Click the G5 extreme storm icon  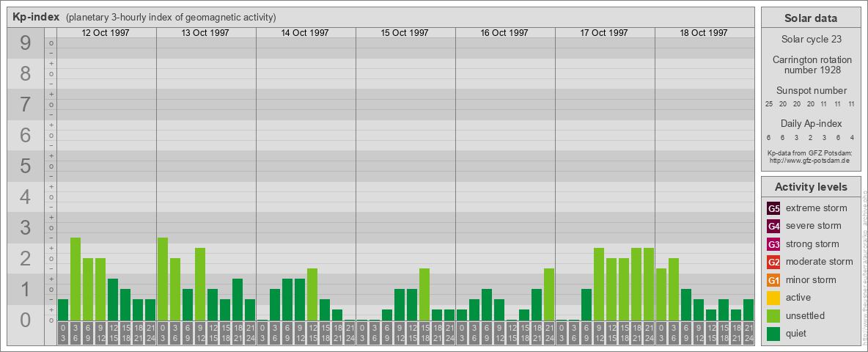pos(774,209)
